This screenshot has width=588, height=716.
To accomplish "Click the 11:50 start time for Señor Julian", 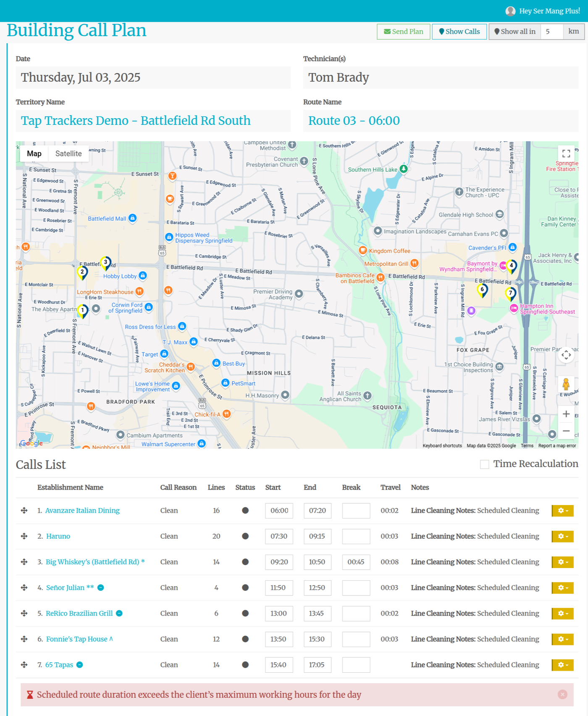I will (279, 587).
